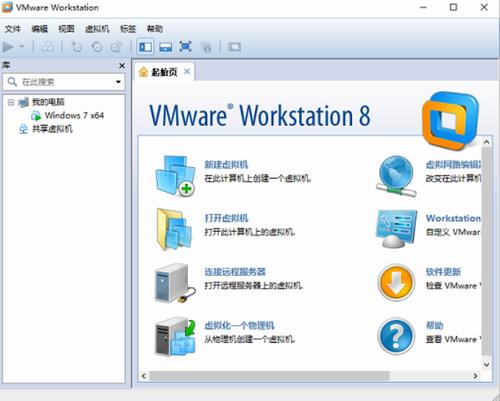Select 共享虚拟机 in the library
This screenshot has height=401, width=500.
pyautogui.click(x=52, y=129)
